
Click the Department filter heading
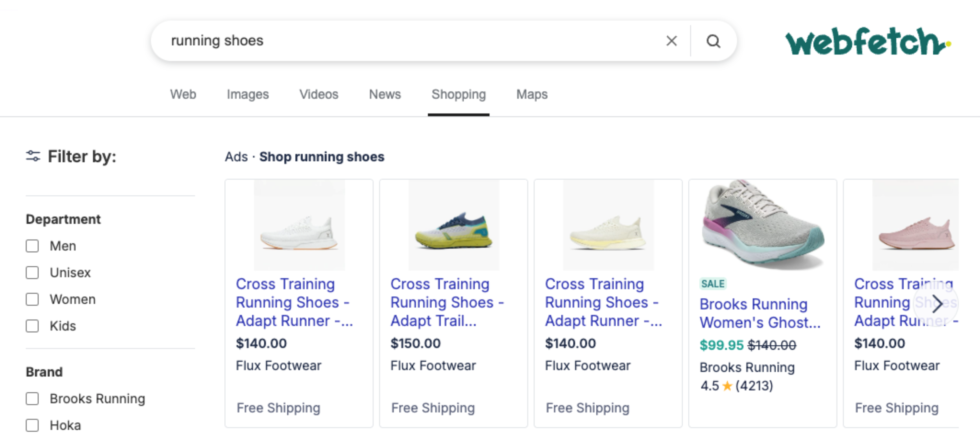63,219
